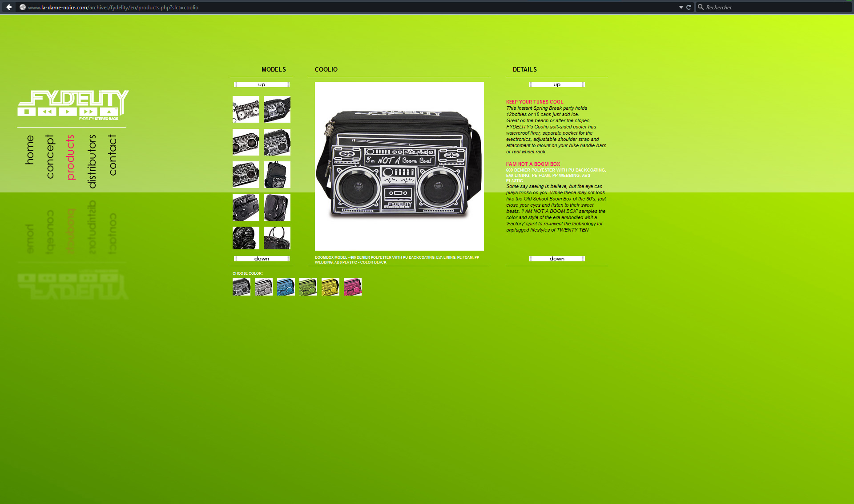Viewport: 854px width, 504px height.
Task: Go back using the browser back arrow
Action: 9,7
